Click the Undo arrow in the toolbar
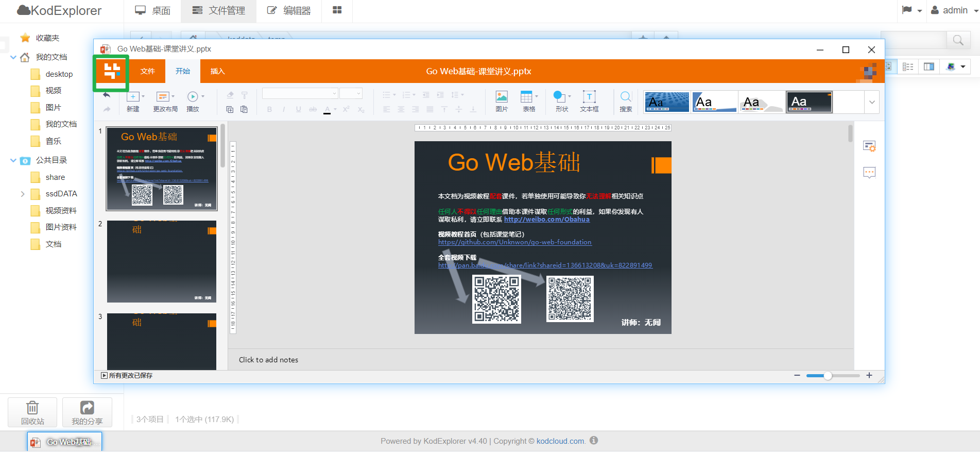Screen dimensions: 980x452 pos(107,95)
